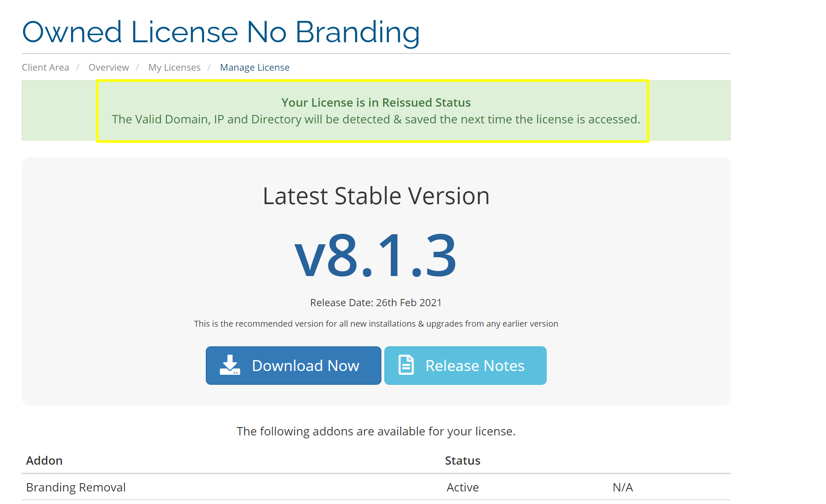Click the Reissued Status alert heading
This screenshot has width=826, height=504.
pos(376,102)
